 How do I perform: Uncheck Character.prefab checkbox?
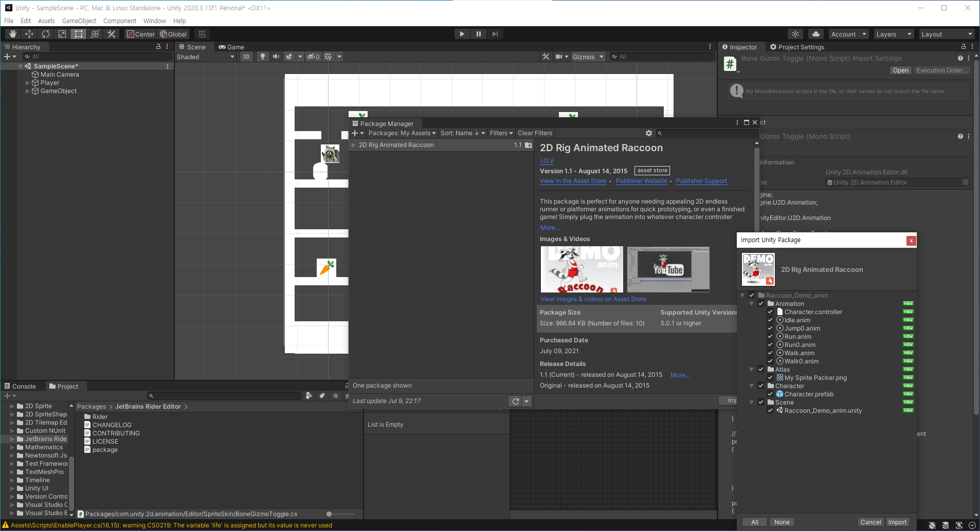(x=770, y=394)
